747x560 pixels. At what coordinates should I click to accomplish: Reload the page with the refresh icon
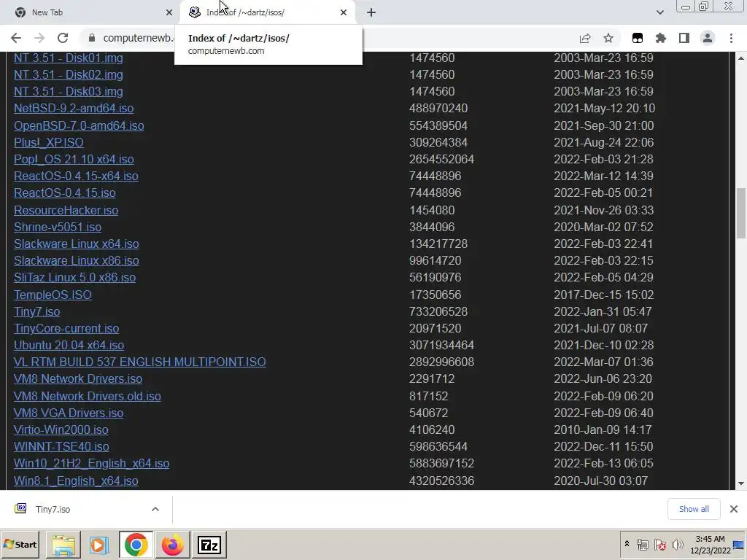[63, 38]
